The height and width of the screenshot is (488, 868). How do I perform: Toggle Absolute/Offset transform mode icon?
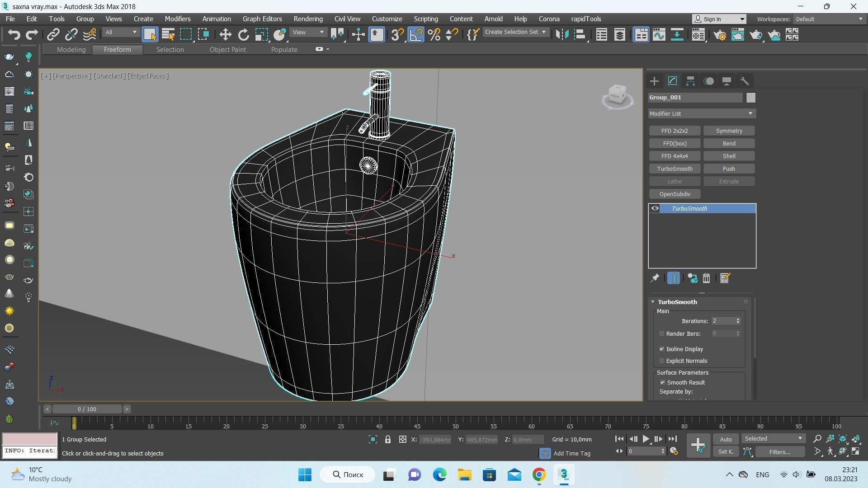pos(402,439)
